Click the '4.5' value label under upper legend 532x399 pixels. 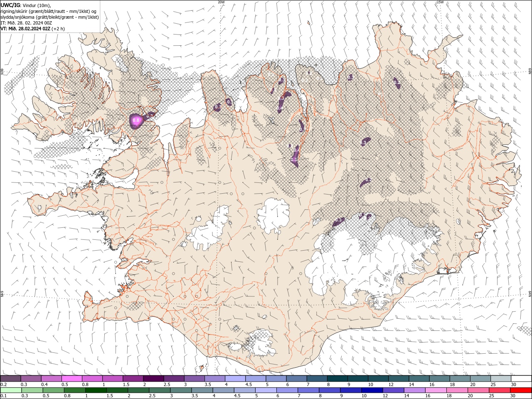[249, 384]
